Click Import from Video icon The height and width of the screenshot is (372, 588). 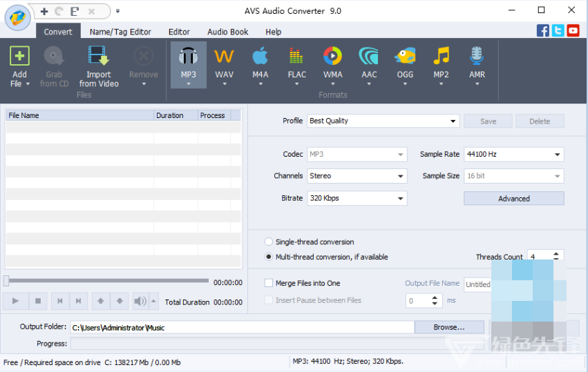tap(98, 56)
